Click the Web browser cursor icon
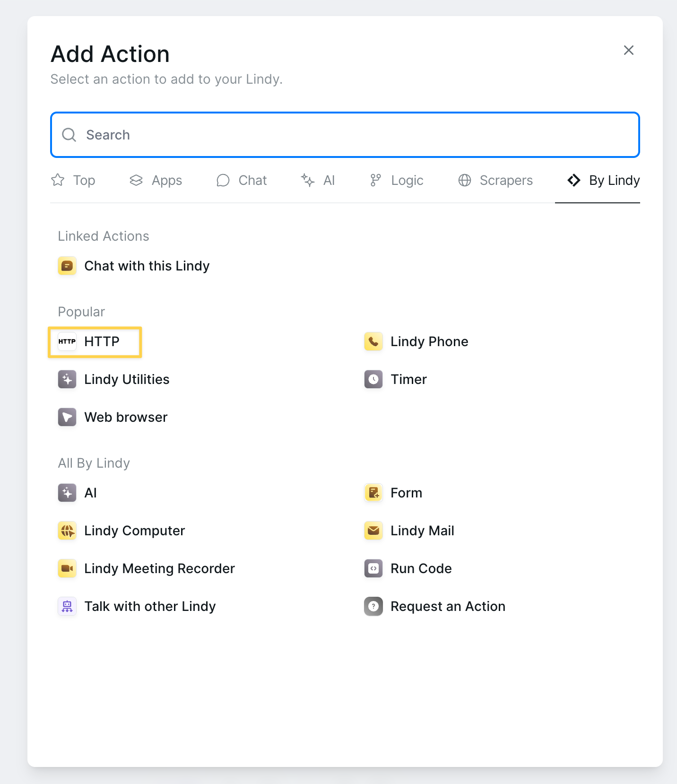 [67, 417]
